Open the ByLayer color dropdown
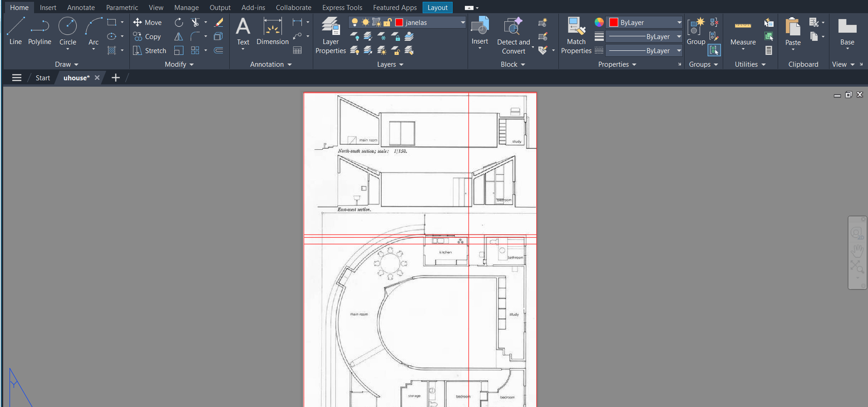The image size is (868, 407). pos(679,22)
